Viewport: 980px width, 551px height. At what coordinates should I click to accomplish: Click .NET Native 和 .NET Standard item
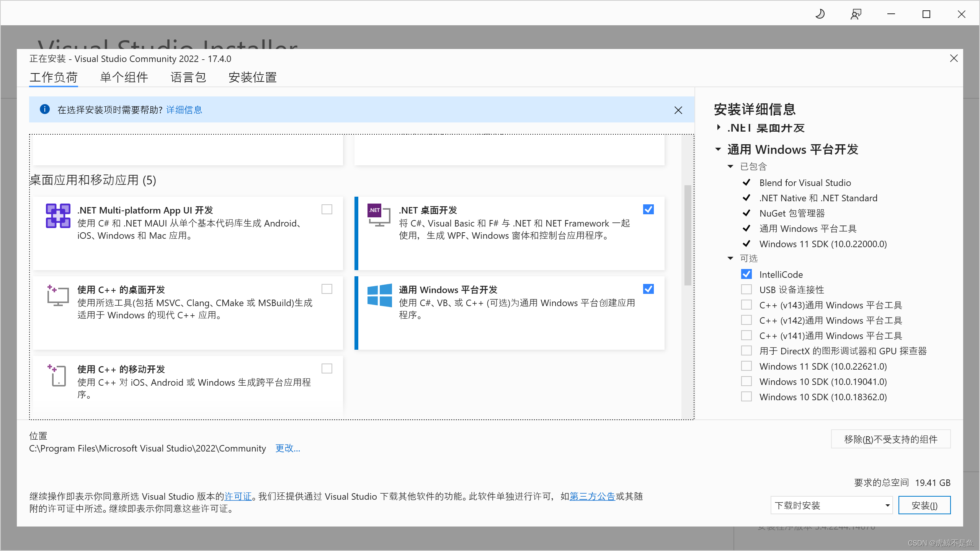pyautogui.click(x=818, y=198)
